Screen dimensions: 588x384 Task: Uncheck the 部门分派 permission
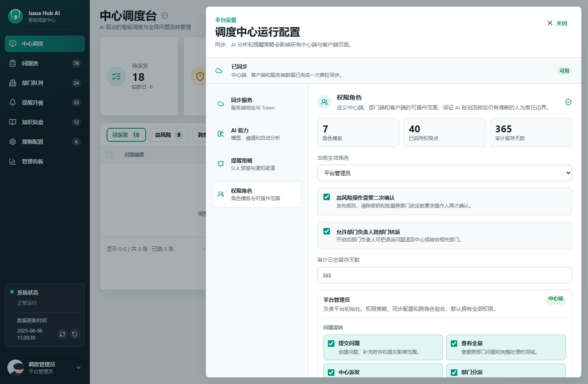pos(454,373)
